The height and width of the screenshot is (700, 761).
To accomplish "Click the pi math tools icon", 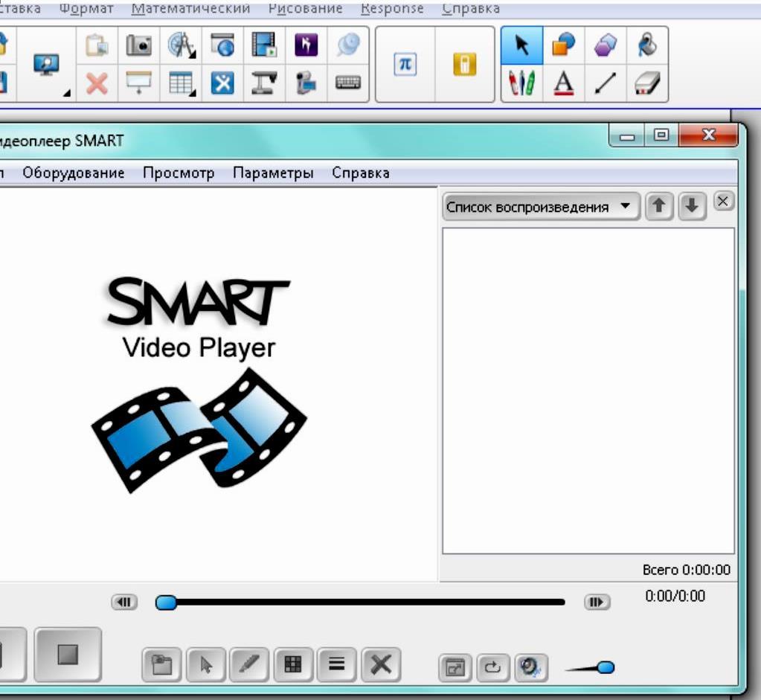I will click(x=405, y=65).
